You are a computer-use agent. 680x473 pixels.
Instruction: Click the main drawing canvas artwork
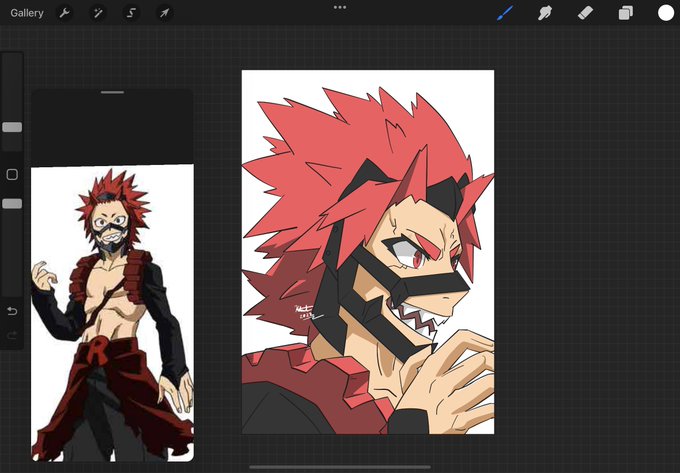point(368,252)
